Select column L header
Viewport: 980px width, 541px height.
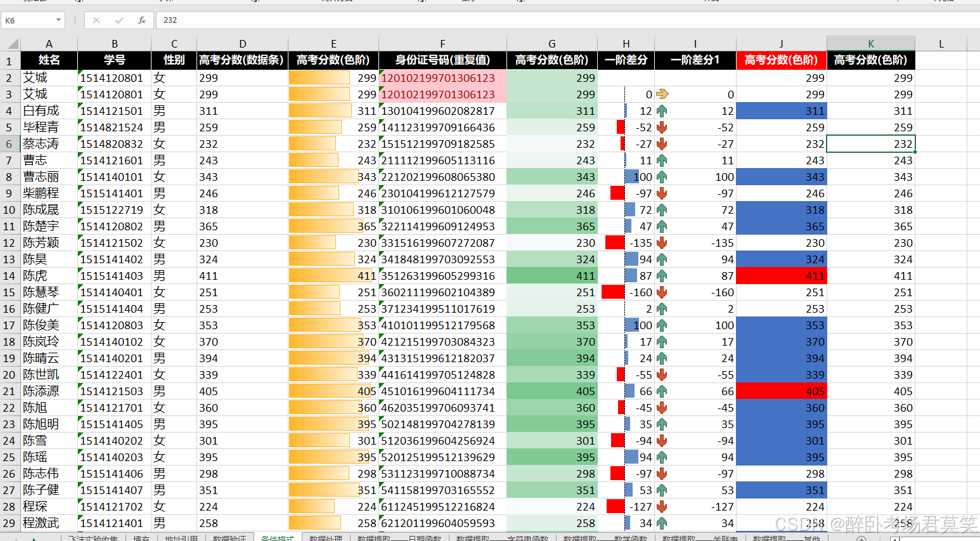click(x=941, y=44)
